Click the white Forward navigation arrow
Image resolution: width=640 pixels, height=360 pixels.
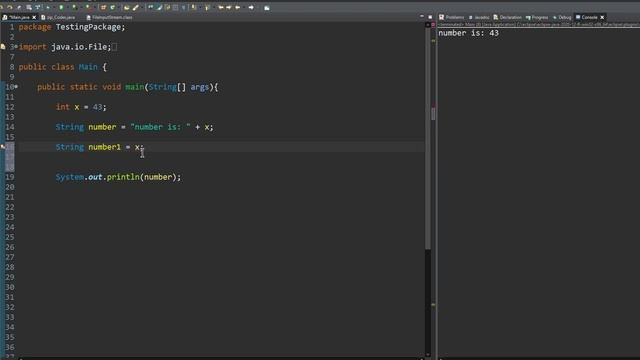click(251, 7)
